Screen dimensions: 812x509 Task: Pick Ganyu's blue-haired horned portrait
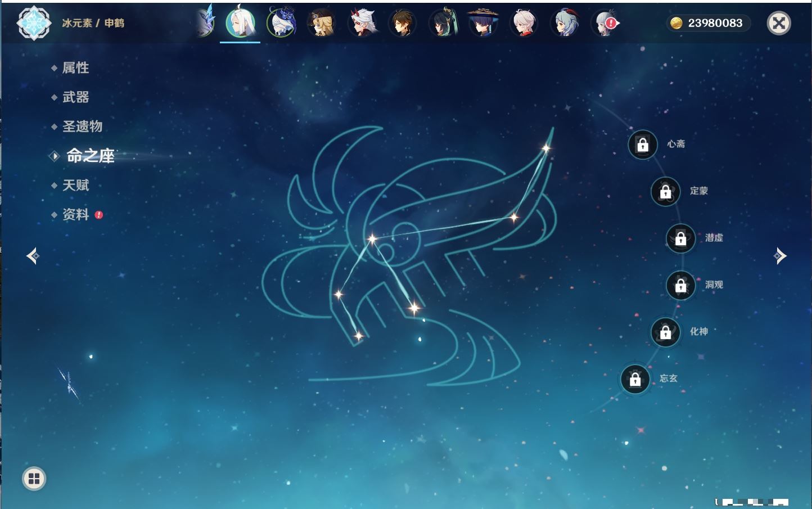(x=564, y=23)
